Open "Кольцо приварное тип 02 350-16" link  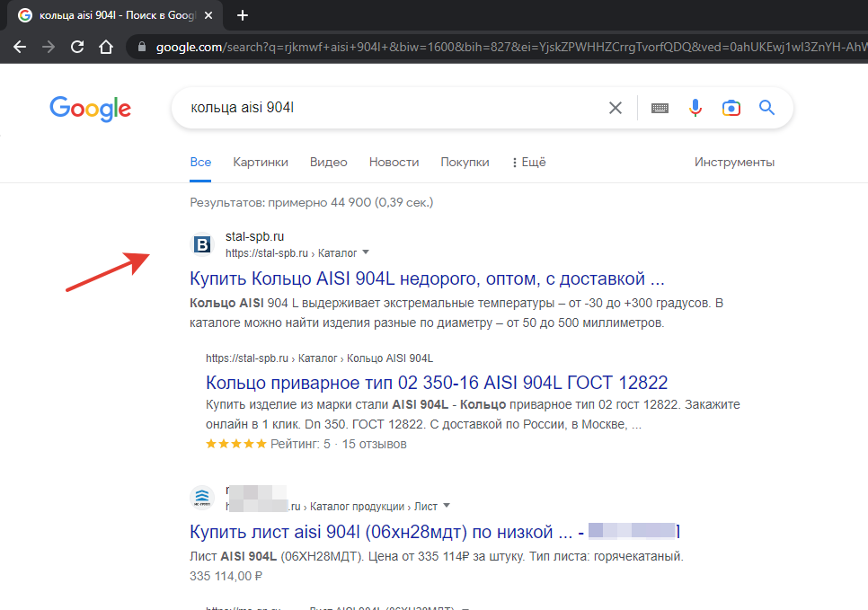point(437,382)
